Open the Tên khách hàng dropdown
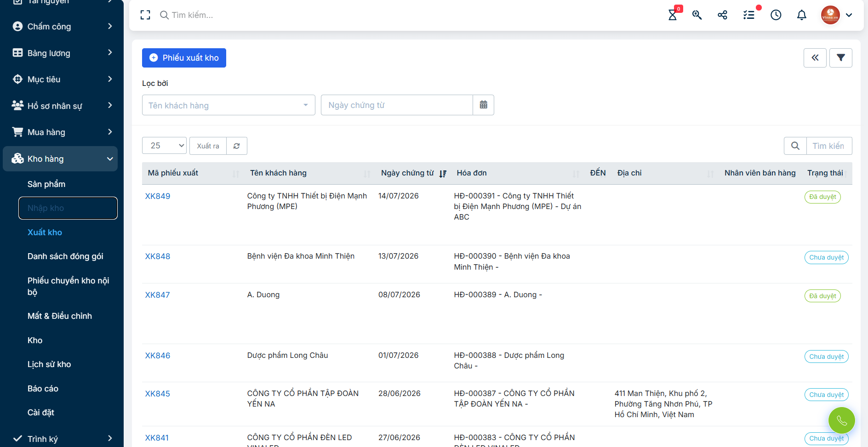 (228, 105)
